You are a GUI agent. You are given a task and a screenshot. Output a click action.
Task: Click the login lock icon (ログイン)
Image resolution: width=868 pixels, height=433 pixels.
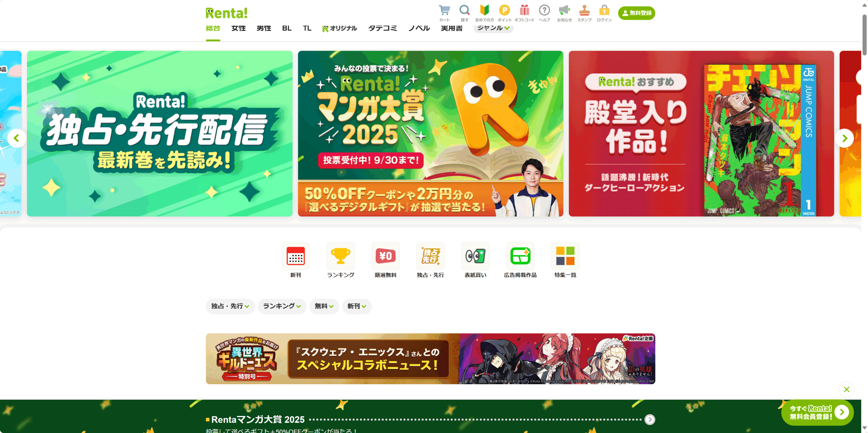click(604, 13)
